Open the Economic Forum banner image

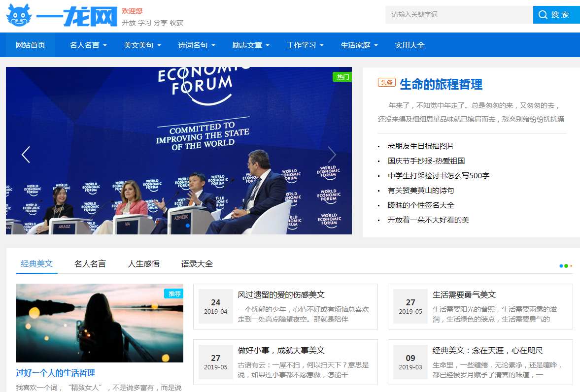[179, 151]
